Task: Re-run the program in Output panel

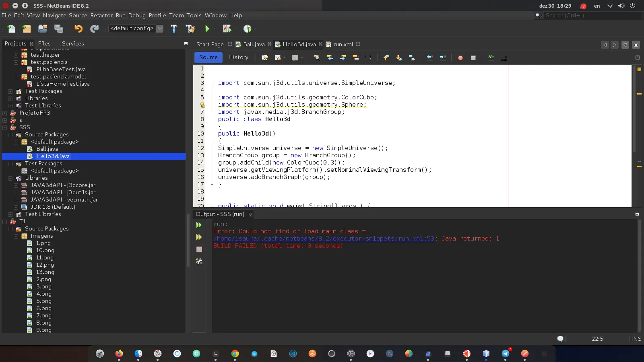Action: click(199, 225)
